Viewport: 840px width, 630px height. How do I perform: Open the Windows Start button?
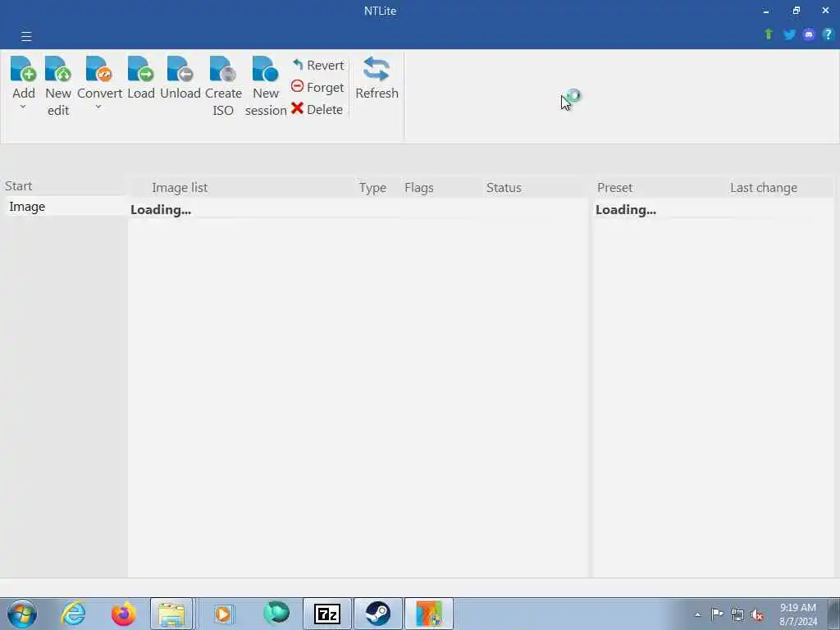pos(22,614)
